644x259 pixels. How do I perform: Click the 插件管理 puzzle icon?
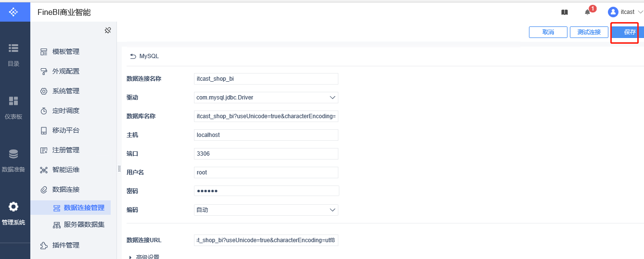pyautogui.click(x=44, y=246)
